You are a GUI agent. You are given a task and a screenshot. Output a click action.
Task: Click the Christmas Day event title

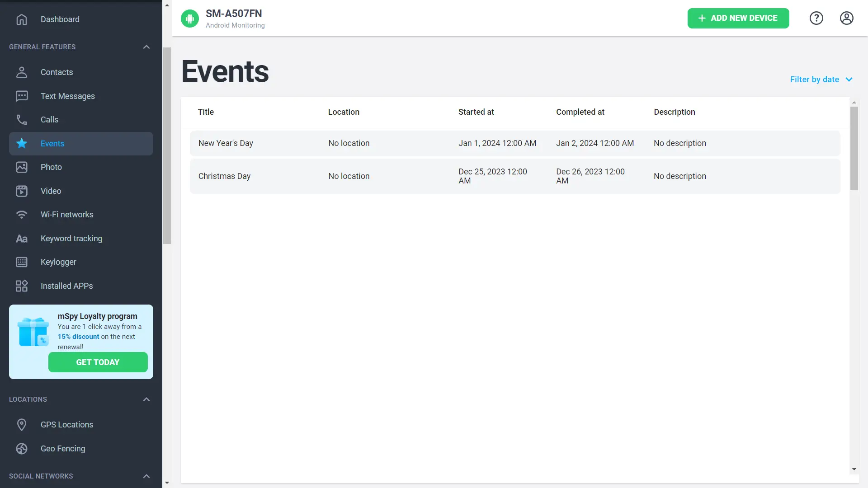[224, 176]
